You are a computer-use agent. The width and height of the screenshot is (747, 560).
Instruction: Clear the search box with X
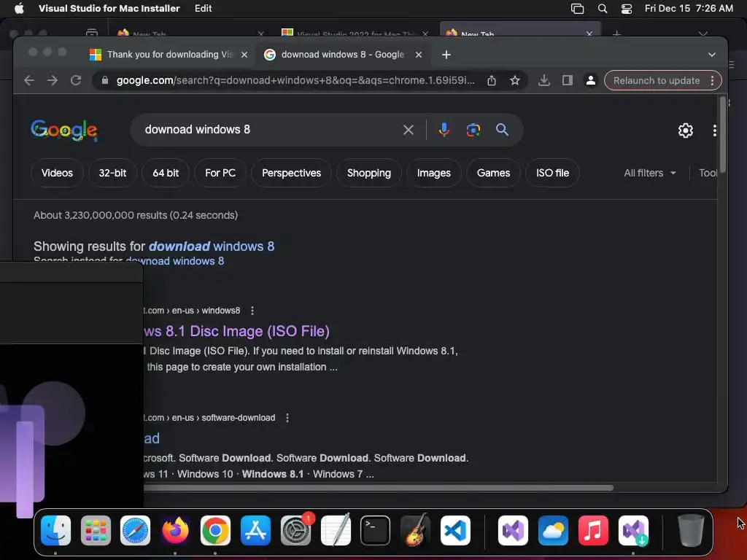[409, 130]
